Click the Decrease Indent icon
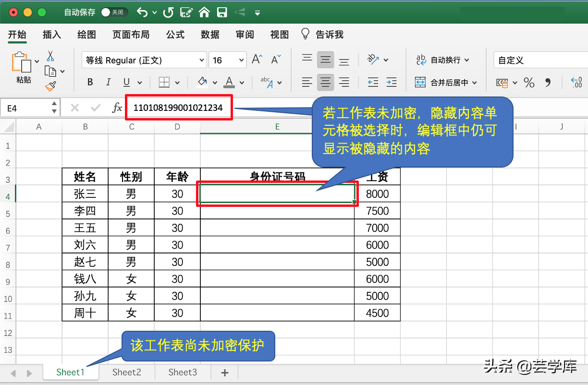The image size is (588, 385). (373, 82)
